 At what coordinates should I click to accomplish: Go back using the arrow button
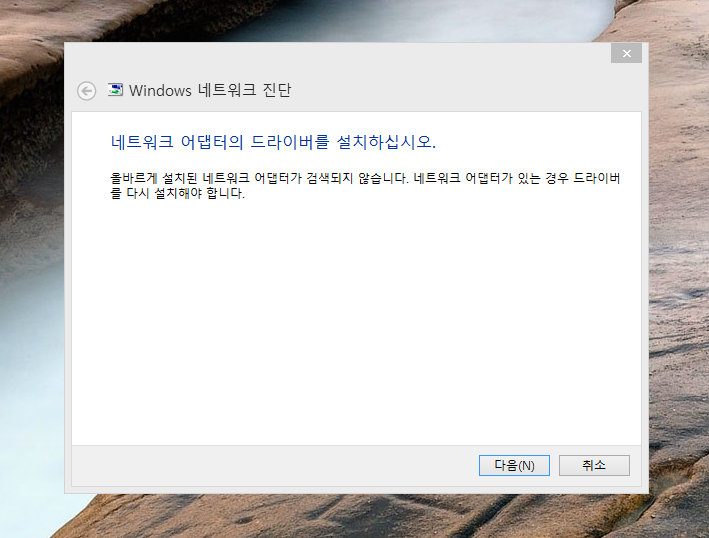[86, 91]
